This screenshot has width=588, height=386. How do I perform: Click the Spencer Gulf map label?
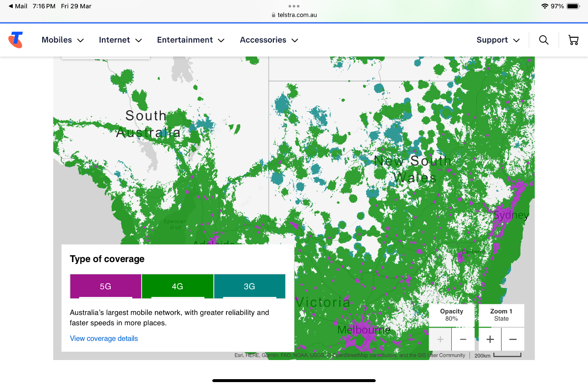[174, 224]
